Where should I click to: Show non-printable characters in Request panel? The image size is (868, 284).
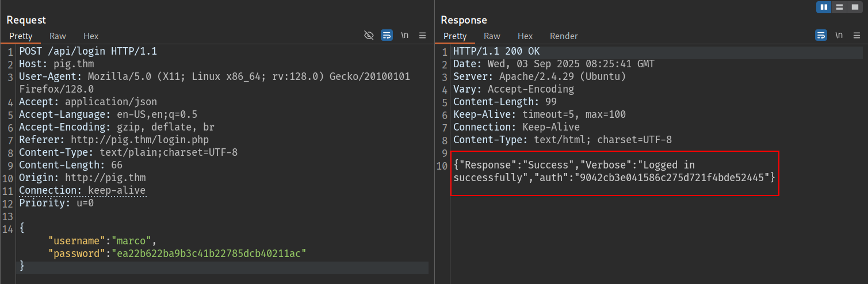coord(405,35)
